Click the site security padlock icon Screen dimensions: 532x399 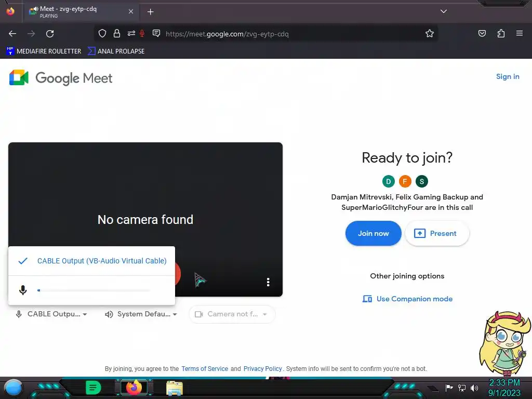(117, 33)
